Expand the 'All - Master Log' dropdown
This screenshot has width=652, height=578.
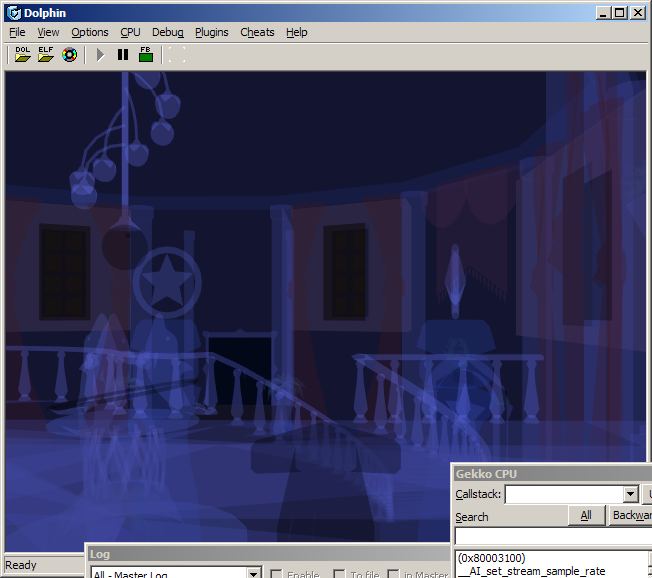[x=253, y=573]
